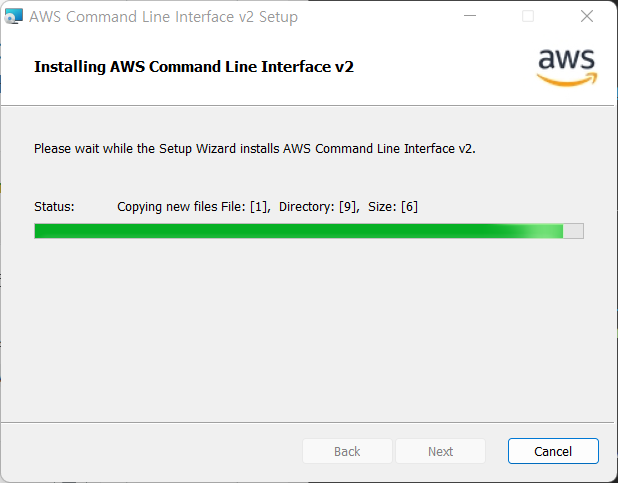The height and width of the screenshot is (483, 618).
Task: Click the bright highlight on the progress bar
Action: [x=538, y=231]
